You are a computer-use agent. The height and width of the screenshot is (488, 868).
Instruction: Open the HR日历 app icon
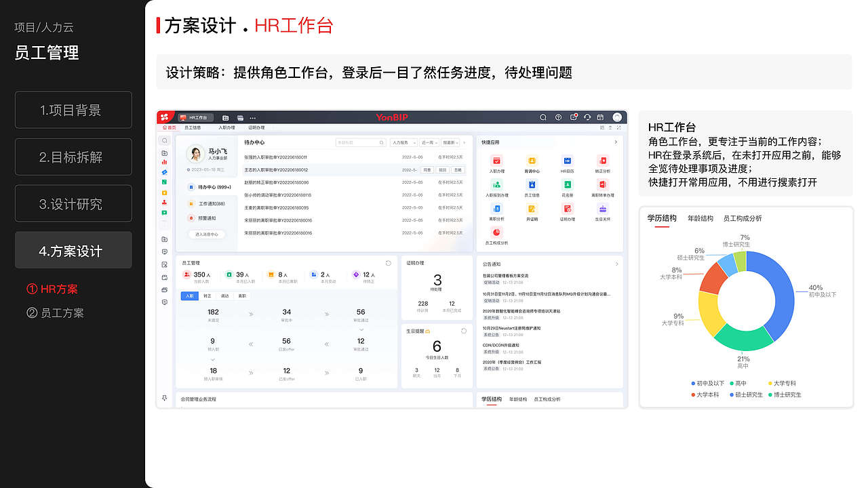point(567,161)
